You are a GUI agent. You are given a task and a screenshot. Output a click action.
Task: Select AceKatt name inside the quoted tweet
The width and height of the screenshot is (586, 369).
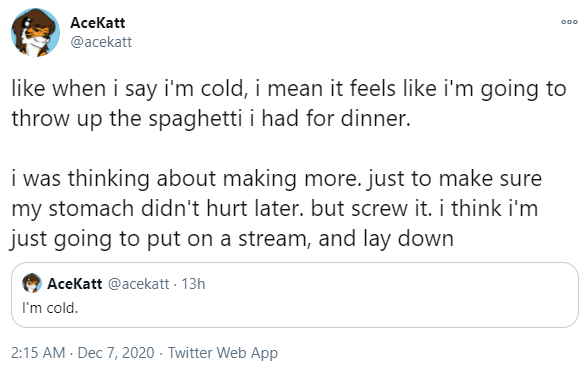[74, 284]
